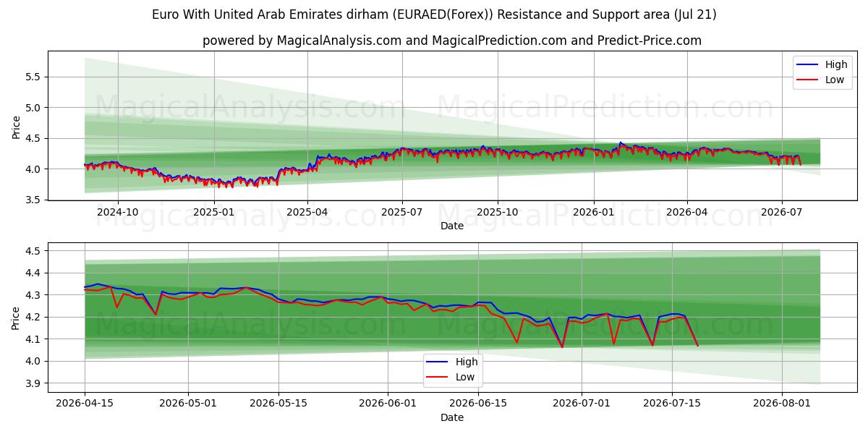Click 'Low' in the upper chart legend

(x=835, y=80)
